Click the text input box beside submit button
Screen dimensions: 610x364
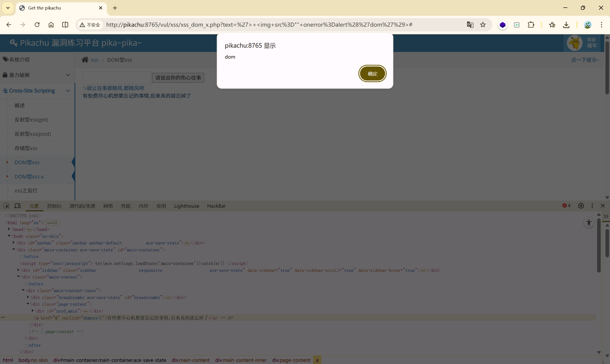coord(117,78)
